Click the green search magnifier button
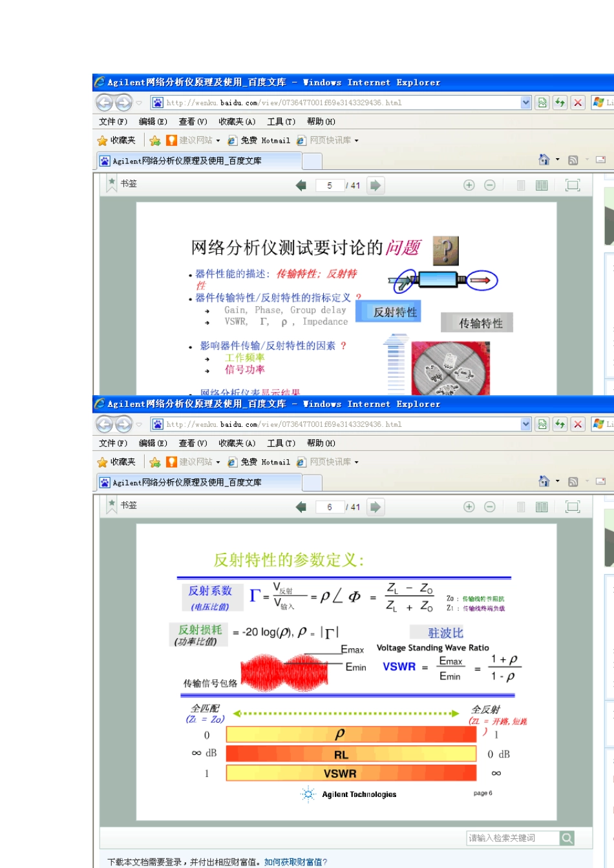This screenshot has width=614, height=868. (x=567, y=838)
